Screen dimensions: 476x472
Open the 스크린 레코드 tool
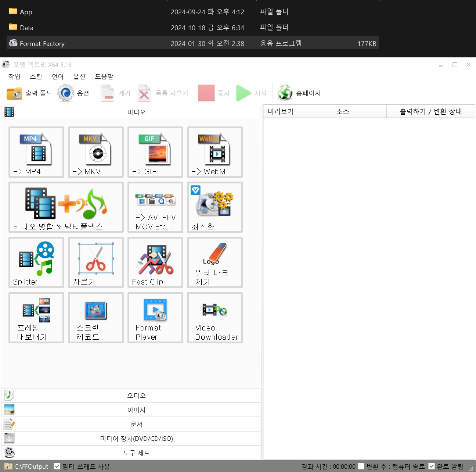click(96, 318)
